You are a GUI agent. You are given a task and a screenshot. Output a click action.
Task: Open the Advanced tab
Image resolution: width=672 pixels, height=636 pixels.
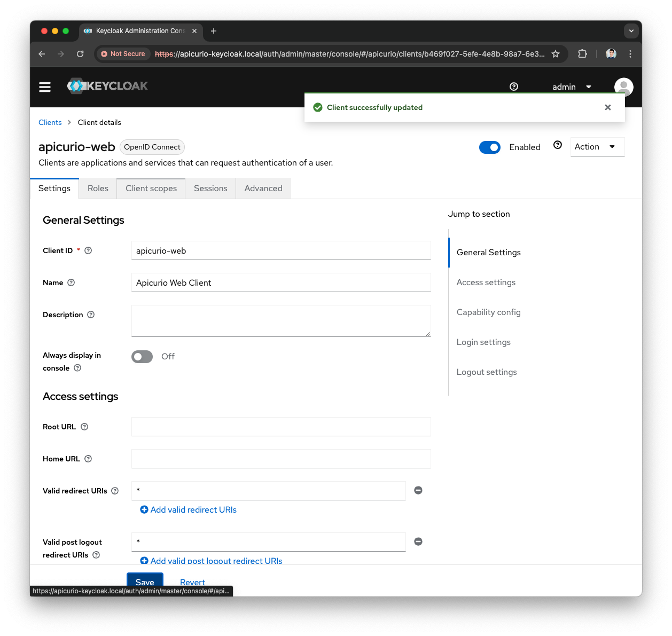pyautogui.click(x=263, y=188)
